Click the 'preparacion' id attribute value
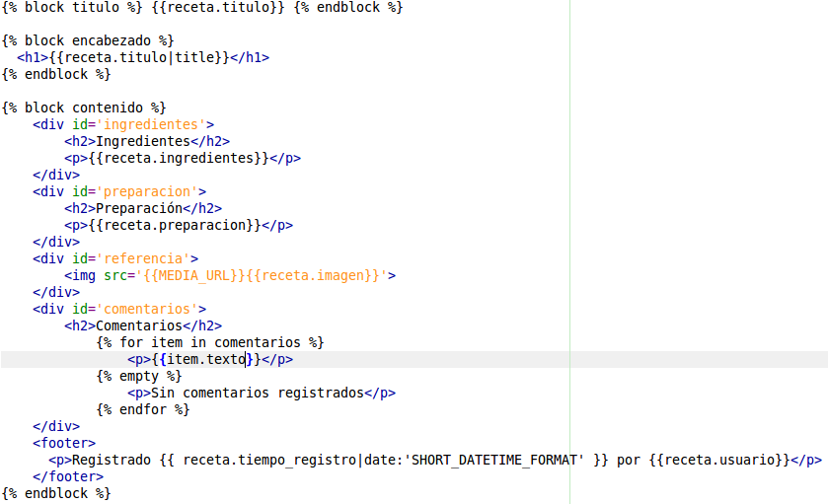828x504 pixels. pyautogui.click(x=147, y=191)
